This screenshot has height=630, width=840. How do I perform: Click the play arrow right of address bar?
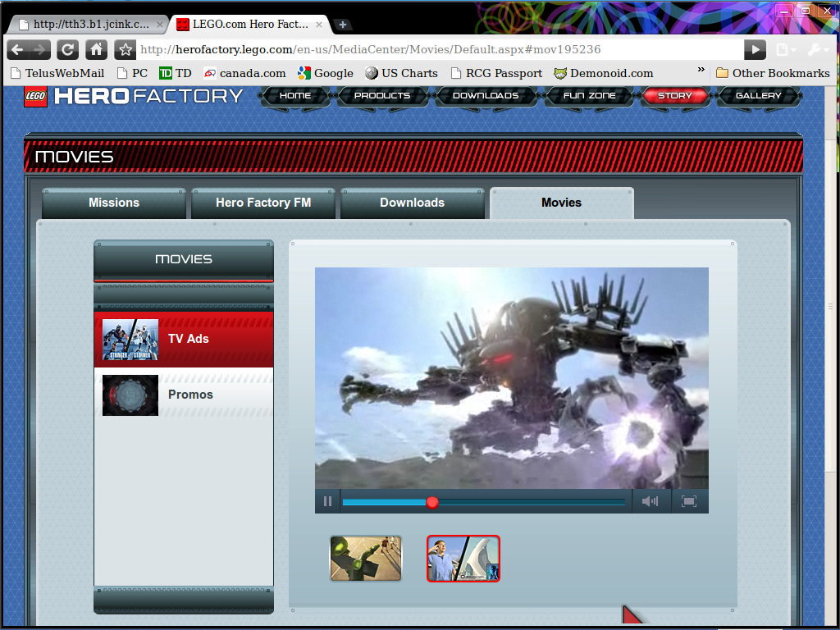(754, 49)
